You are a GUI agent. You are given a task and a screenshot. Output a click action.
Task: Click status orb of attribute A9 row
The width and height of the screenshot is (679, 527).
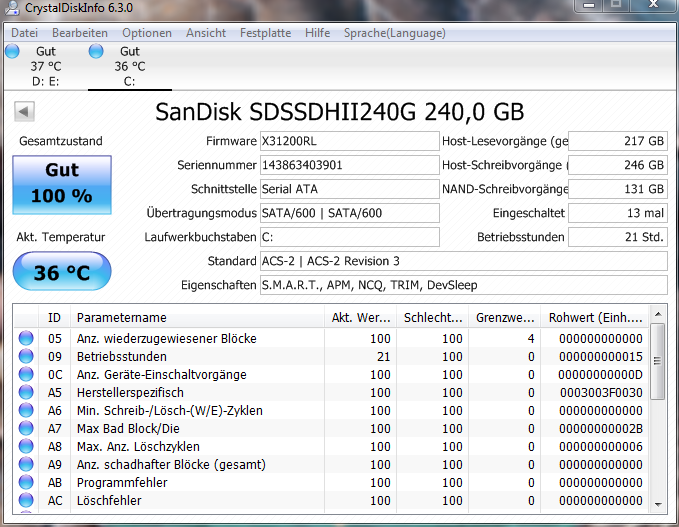[x=26, y=464]
